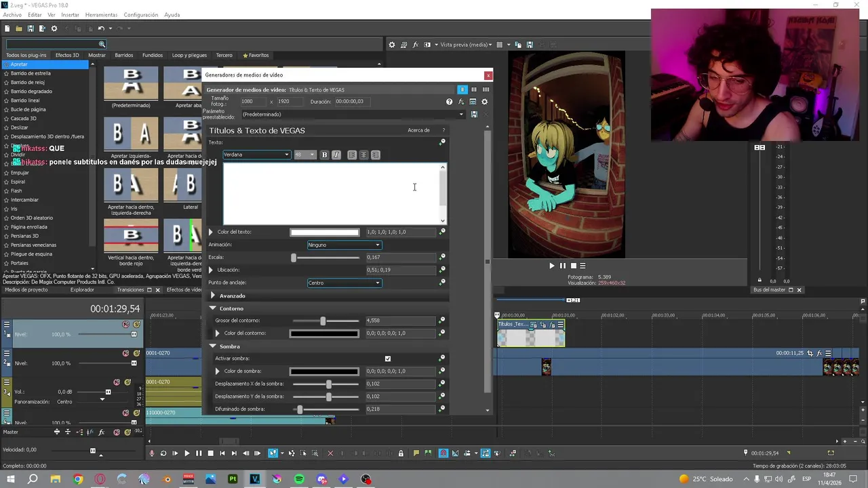Select the Deslizar transition
868x488 pixels.
pos(20,127)
